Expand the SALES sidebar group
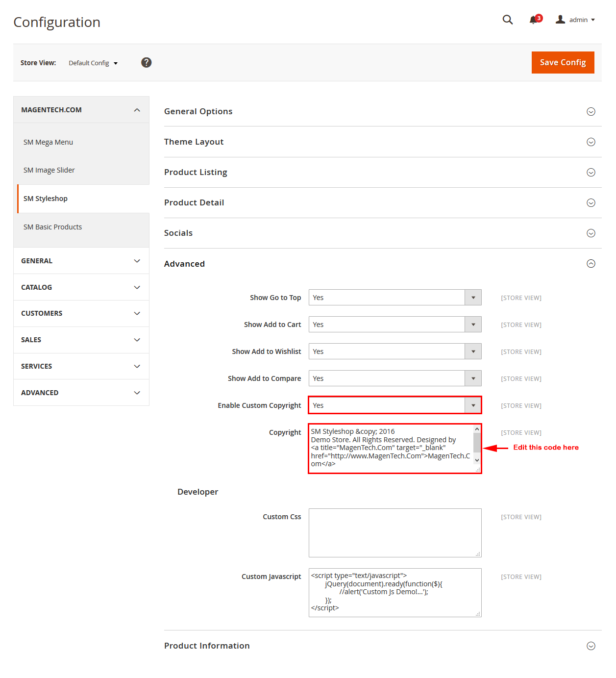 click(x=81, y=340)
